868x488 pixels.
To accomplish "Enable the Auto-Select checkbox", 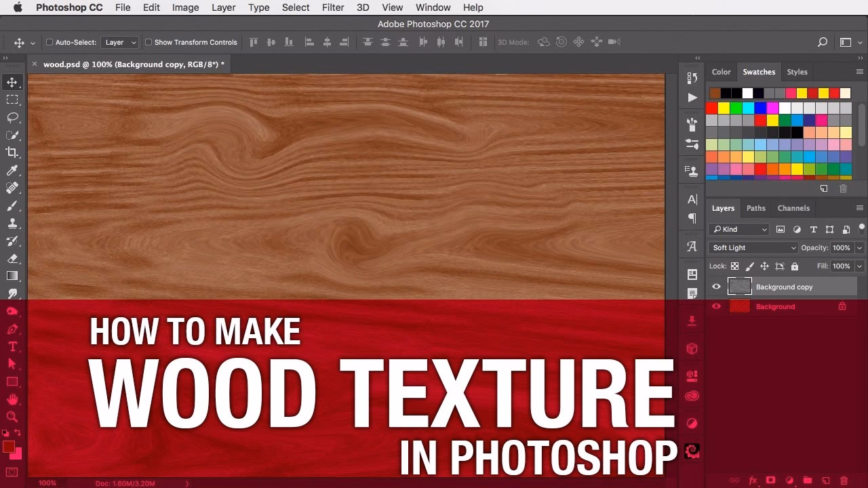I will pyautogui.click(x=49, y=42).
